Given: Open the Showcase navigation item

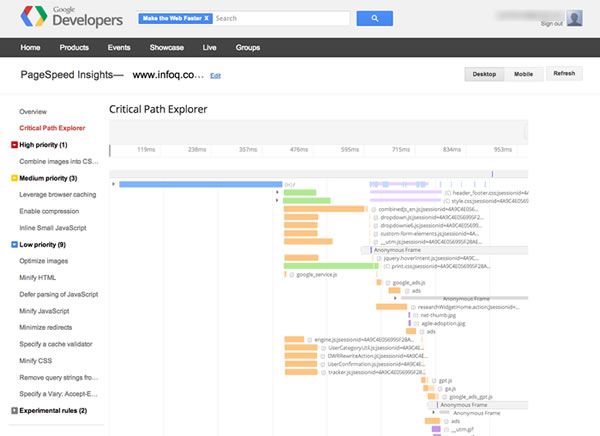Looking at the screenshot, I should tap(167, 47).
